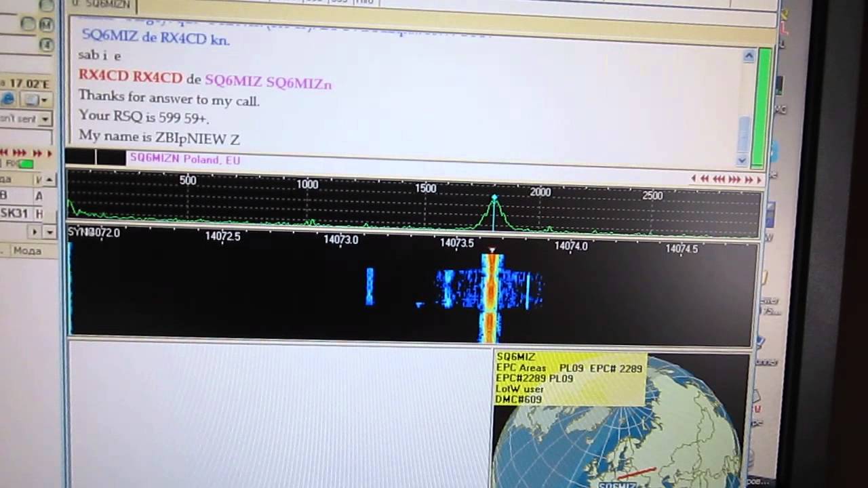Viewport: 868px width, 488px height.
Task: Click the narrow blue signal near 14073.1
Action: click(x=370, y=286)
